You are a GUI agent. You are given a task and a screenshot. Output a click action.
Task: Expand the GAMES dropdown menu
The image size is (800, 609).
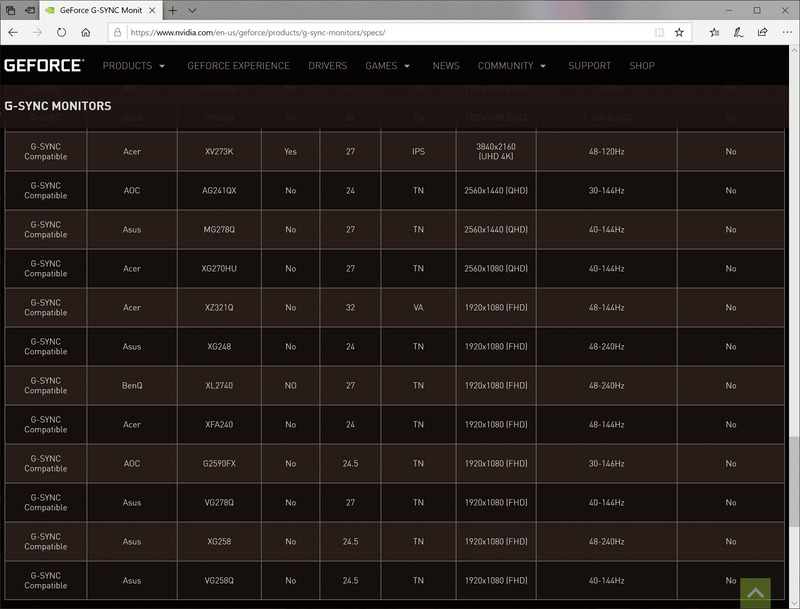(387, 65)
